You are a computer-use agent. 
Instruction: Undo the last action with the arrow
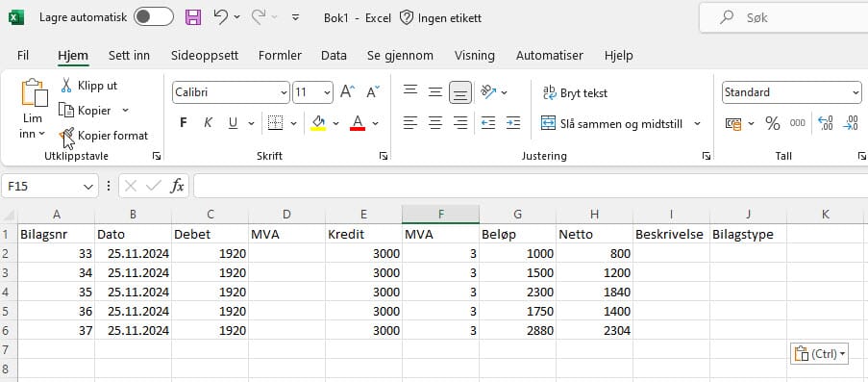tap(220, 17)
